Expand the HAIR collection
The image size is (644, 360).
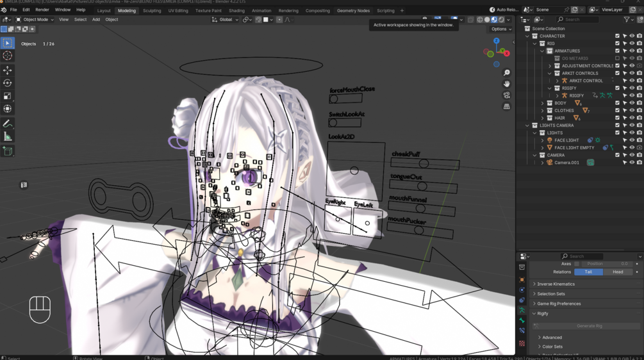pos(542,118)
